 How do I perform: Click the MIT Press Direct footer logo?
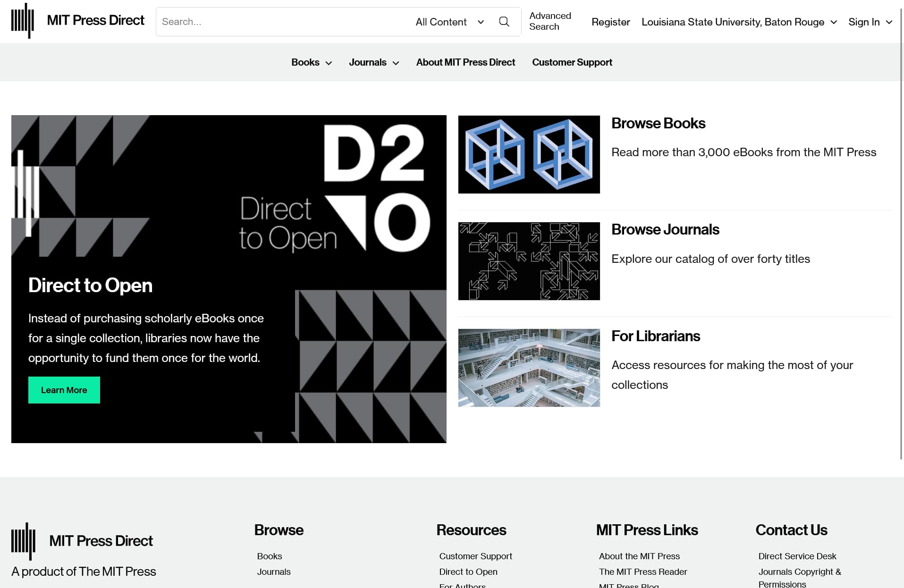click(x=82, y=541)
